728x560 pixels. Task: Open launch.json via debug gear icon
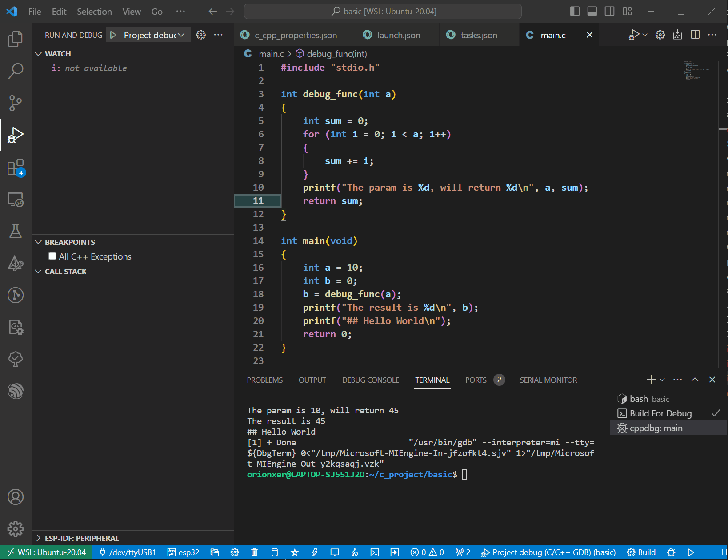pos(201,35)
